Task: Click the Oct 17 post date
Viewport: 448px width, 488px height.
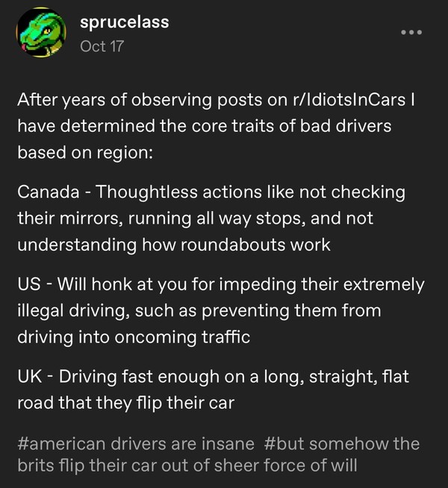Action: click(x=101, y=46)
